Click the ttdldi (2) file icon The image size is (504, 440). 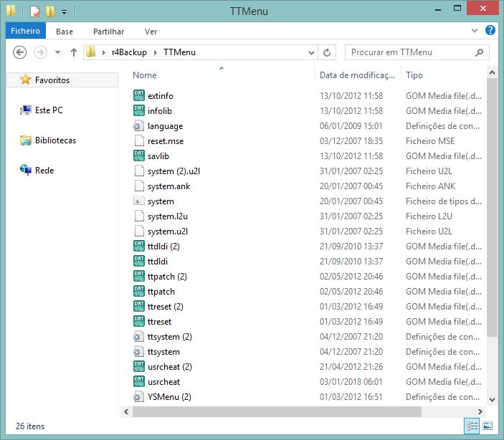coord(139,247)
